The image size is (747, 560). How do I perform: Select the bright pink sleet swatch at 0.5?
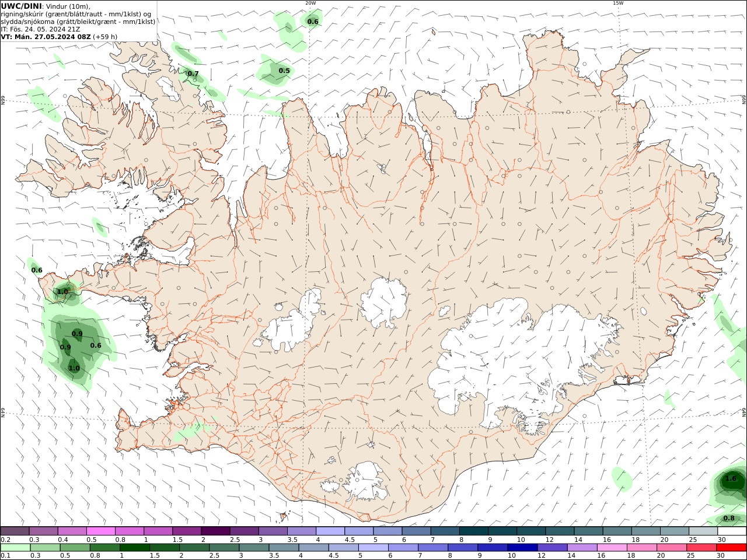[100, 531]
